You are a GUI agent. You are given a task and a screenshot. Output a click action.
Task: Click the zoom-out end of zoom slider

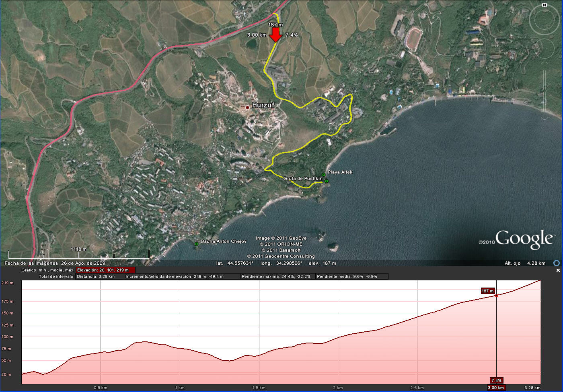(544, 116)
